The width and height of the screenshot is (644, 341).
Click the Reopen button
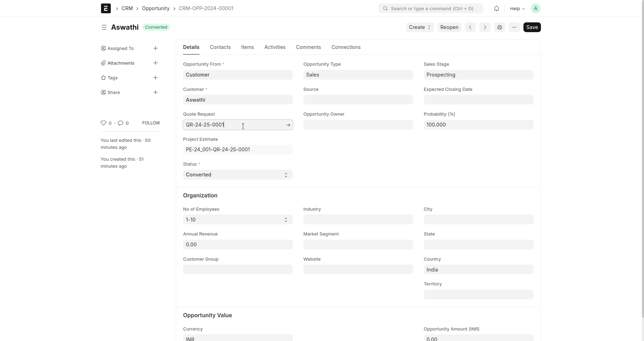(x=449, y=27)
